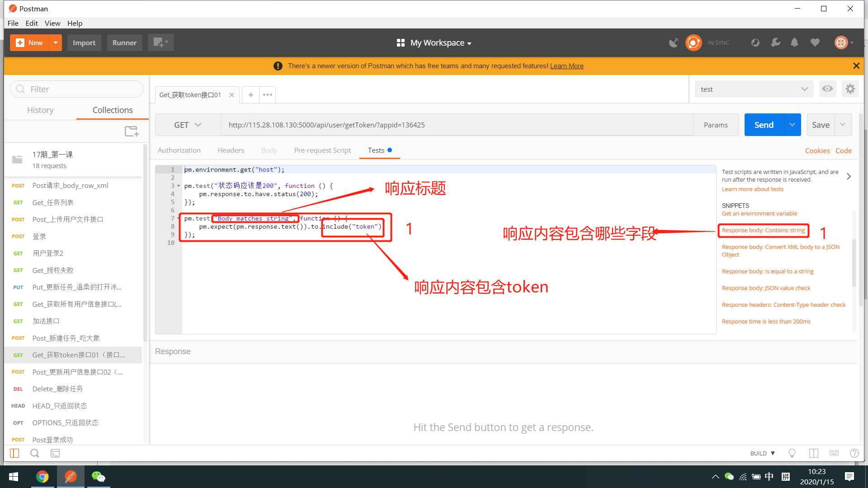Open the View menu

pyautogui.click(x=52, y=23)
